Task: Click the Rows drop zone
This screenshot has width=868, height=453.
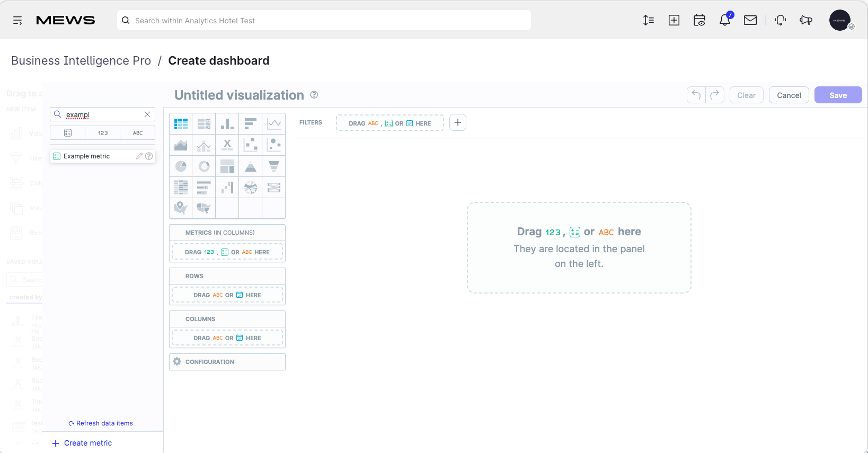Action: [227, 295]
